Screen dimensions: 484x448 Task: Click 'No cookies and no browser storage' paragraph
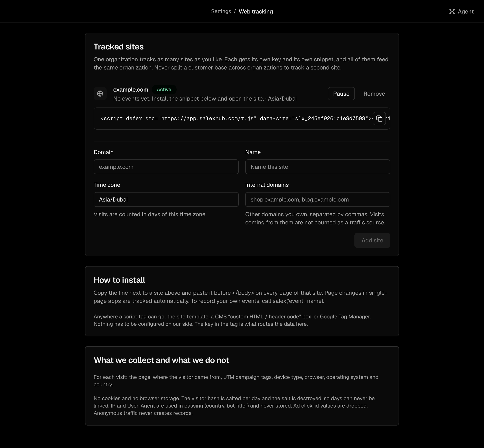(234, 405)
